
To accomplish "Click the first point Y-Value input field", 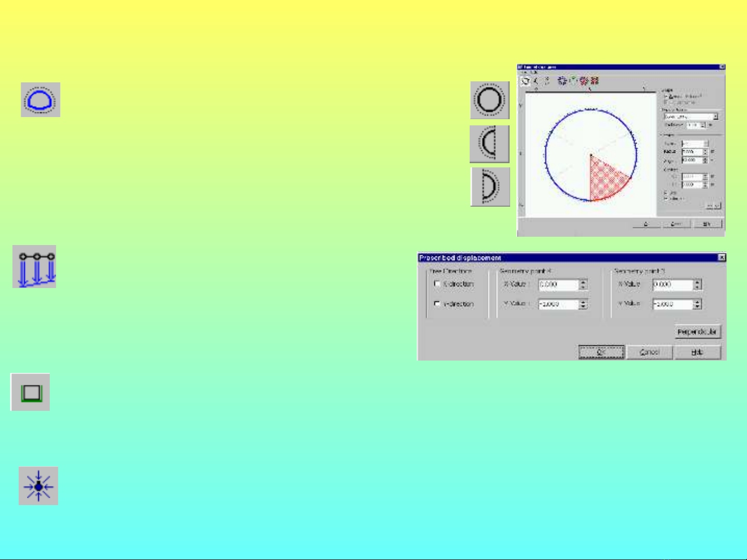I will 558,304.
